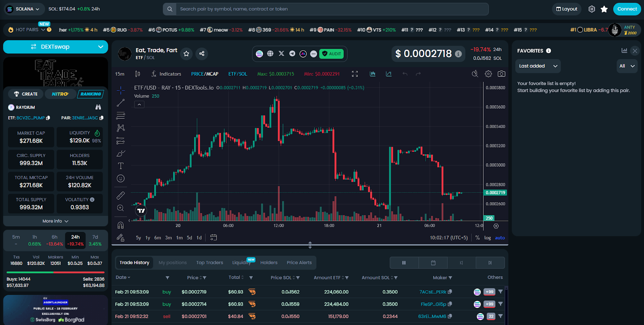This screenshot has height=325, width=644.
Task: Switch to the Top Traders tab
Action: click(x=210, y=263)
